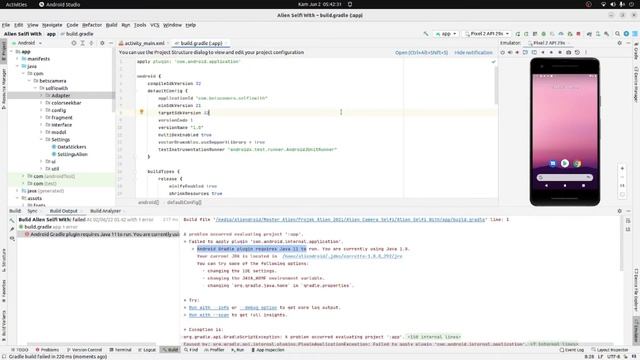Open the Pixel 2 API 29s device dropdown
Viewport: 640px width, 360px height.
pyautogui.click(x=487, y=34)
